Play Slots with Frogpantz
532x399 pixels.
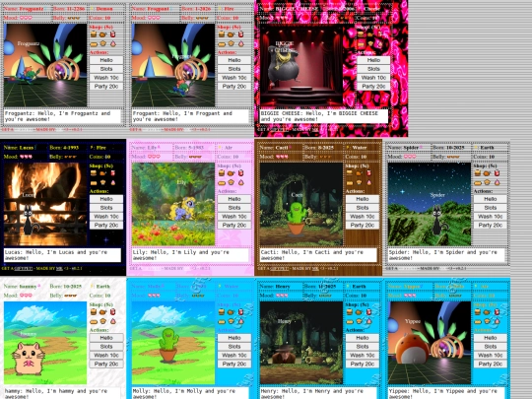coord(106,69)
